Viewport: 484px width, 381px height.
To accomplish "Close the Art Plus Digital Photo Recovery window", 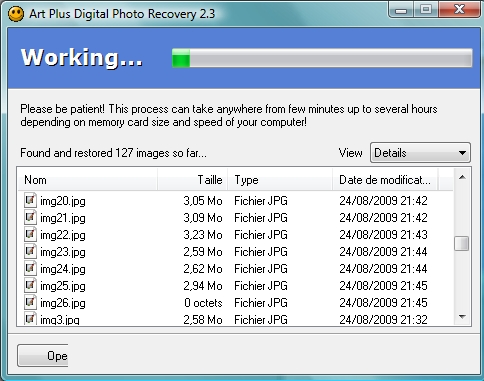I will (x=459, y=9).
